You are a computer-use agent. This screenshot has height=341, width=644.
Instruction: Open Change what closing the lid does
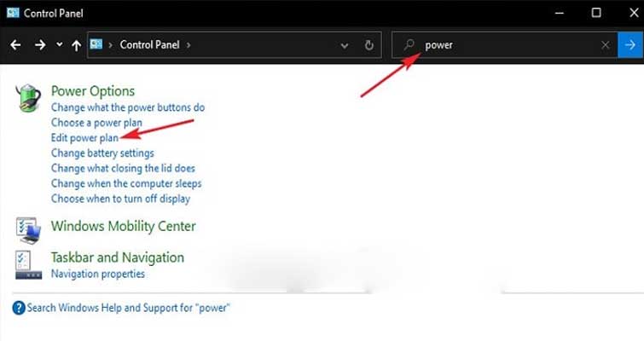pyautogui.click(x=123, y=168)
